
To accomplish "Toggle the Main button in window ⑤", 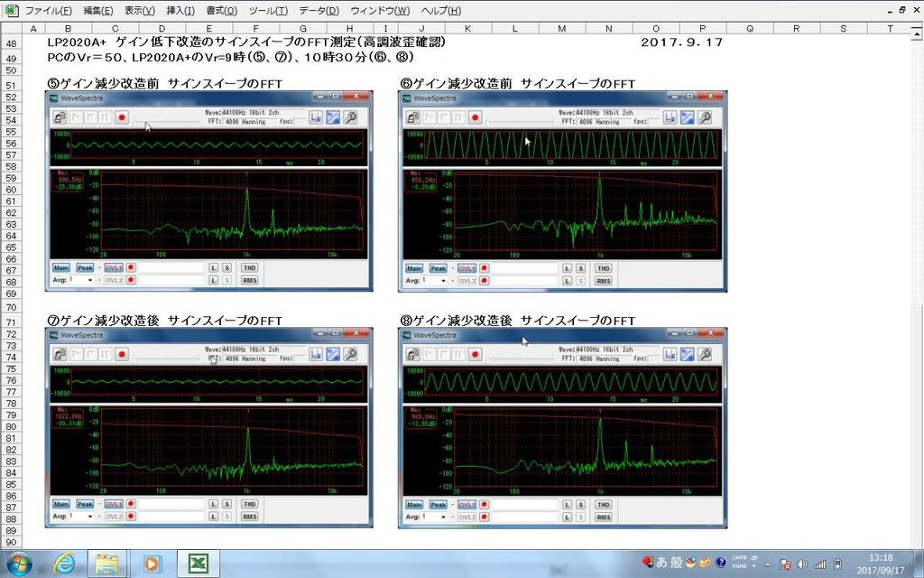I will [x=61, y=267].
